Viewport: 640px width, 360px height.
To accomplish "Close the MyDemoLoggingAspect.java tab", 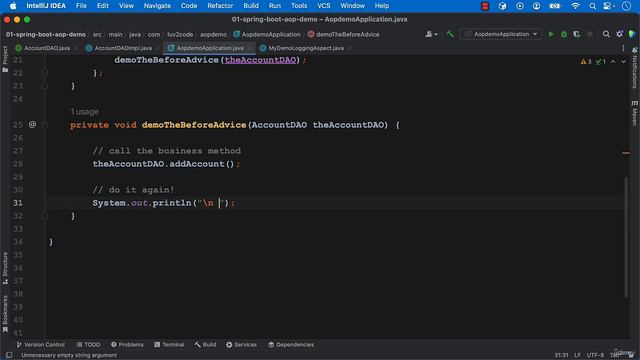I will (349, 48).
